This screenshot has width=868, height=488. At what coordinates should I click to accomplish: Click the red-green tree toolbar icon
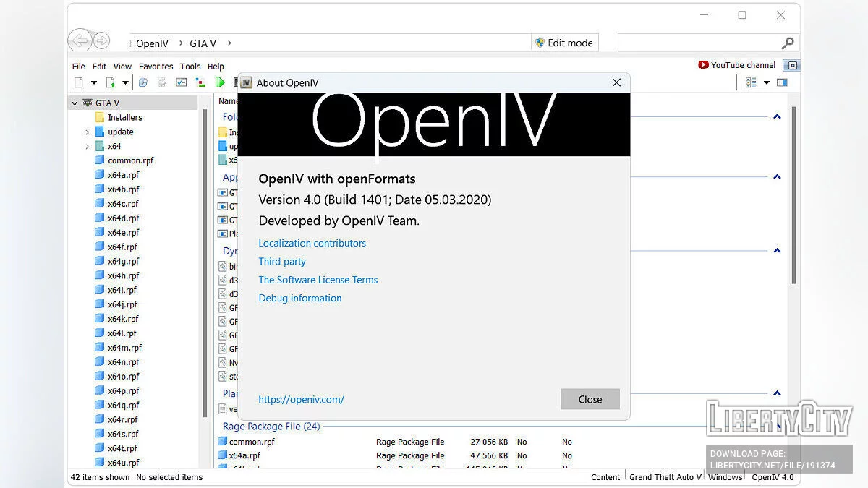click(x=201, y=82)
